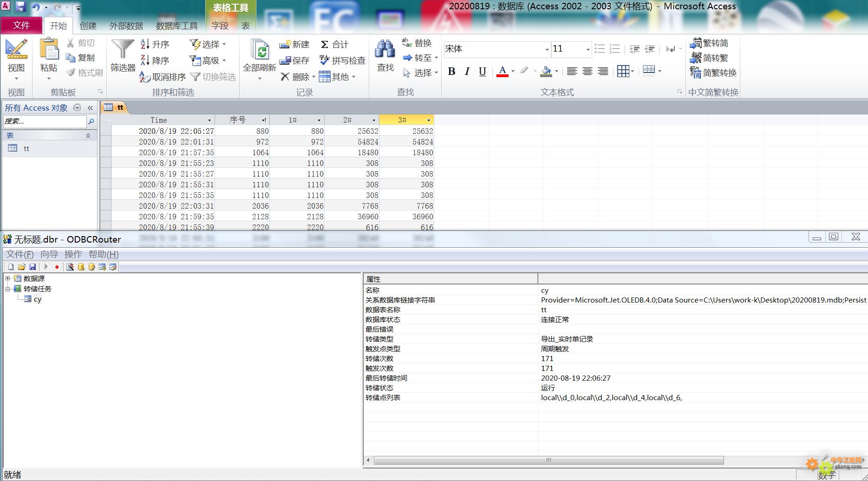The width and height of the screenshot is (868, 481).
Task: Switch to the 数据库工具 ribbon tab
Action: (177, 26)
